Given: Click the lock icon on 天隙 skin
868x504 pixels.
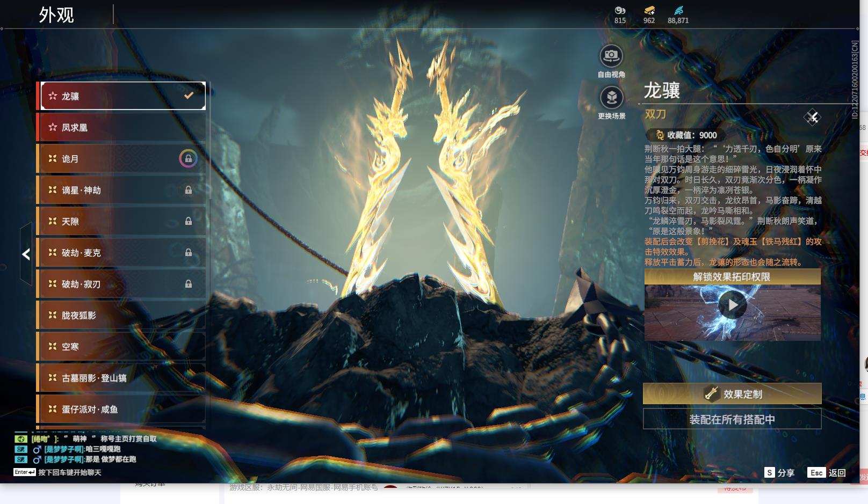Looking at the screenshot, I should [x=188, y=221].
